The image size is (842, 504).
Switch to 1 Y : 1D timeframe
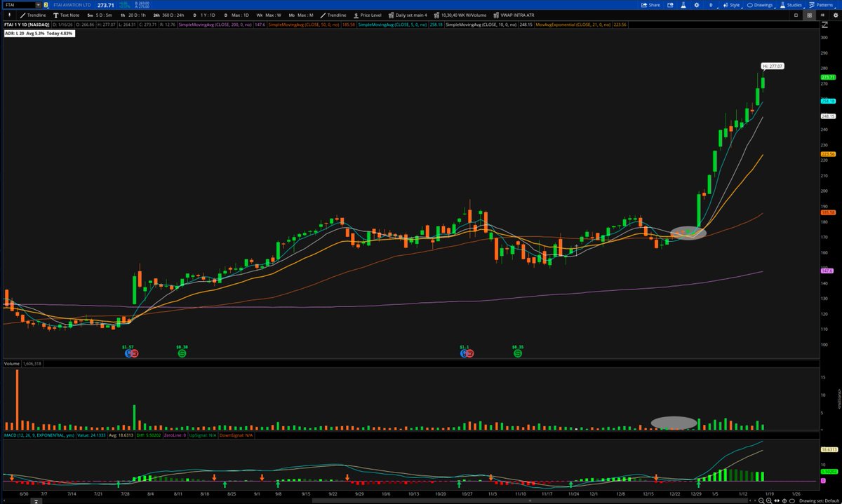pyautogui.click(x=205, y=15)
